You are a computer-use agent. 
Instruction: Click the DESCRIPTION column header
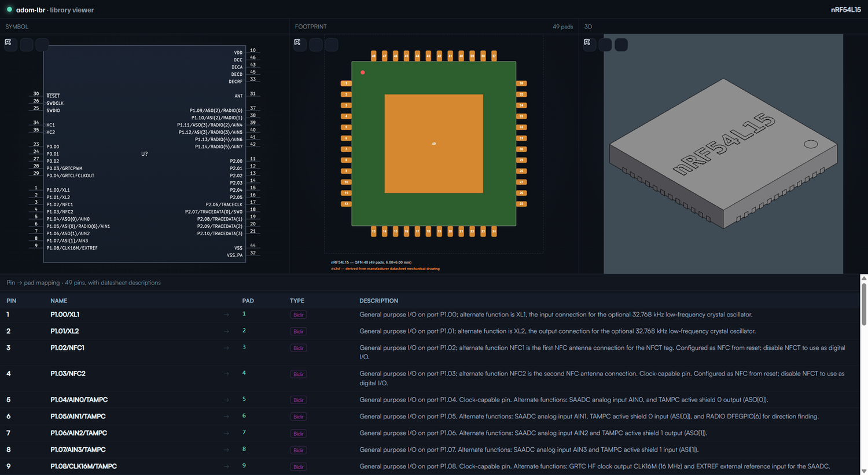[379, 301]
